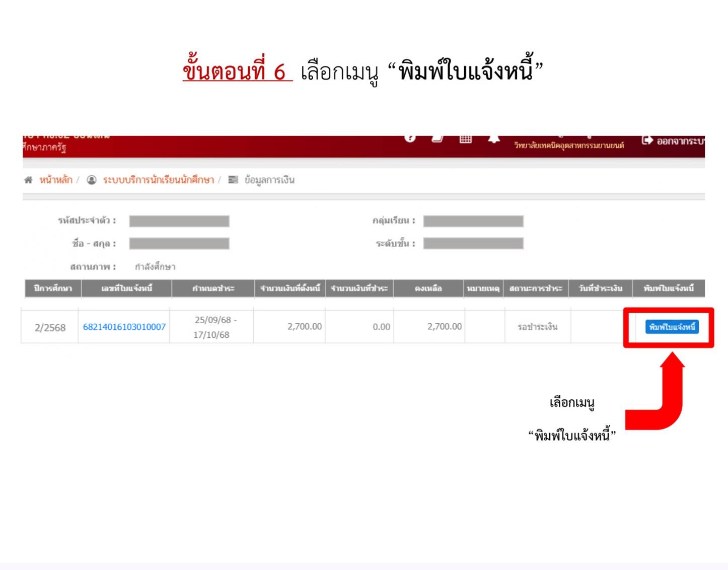Click the เลขที่ใบแจ้งหนี้ column header
728x570 pixels.
126,289
